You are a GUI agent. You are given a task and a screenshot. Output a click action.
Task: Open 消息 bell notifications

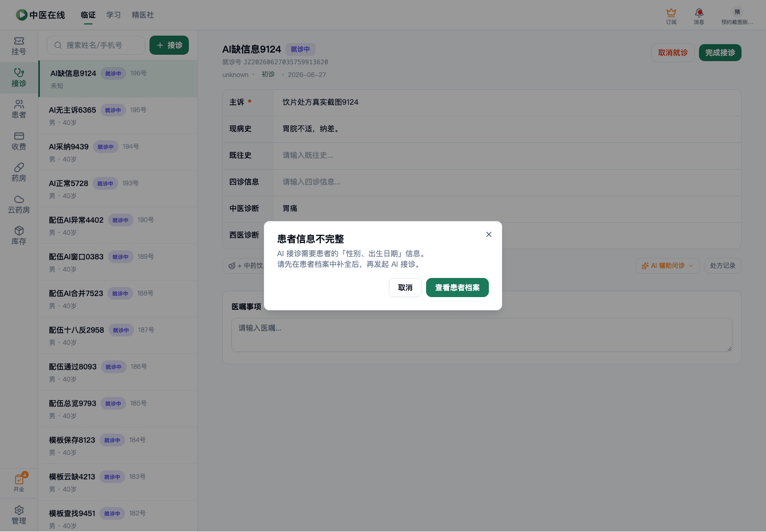click(699, 16)
